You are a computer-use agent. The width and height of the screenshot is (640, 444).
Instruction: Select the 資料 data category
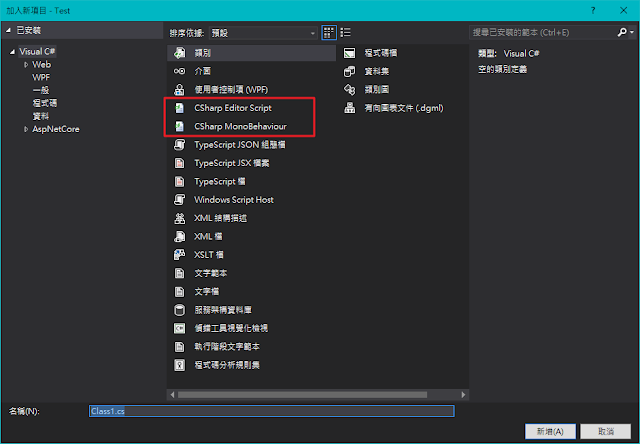41,116
